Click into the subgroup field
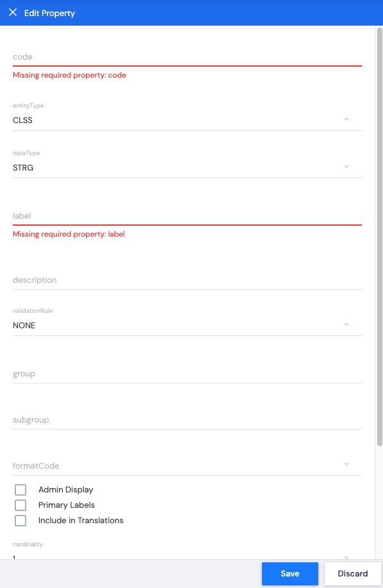The image size is (383, 588). (x=187, y=420)
